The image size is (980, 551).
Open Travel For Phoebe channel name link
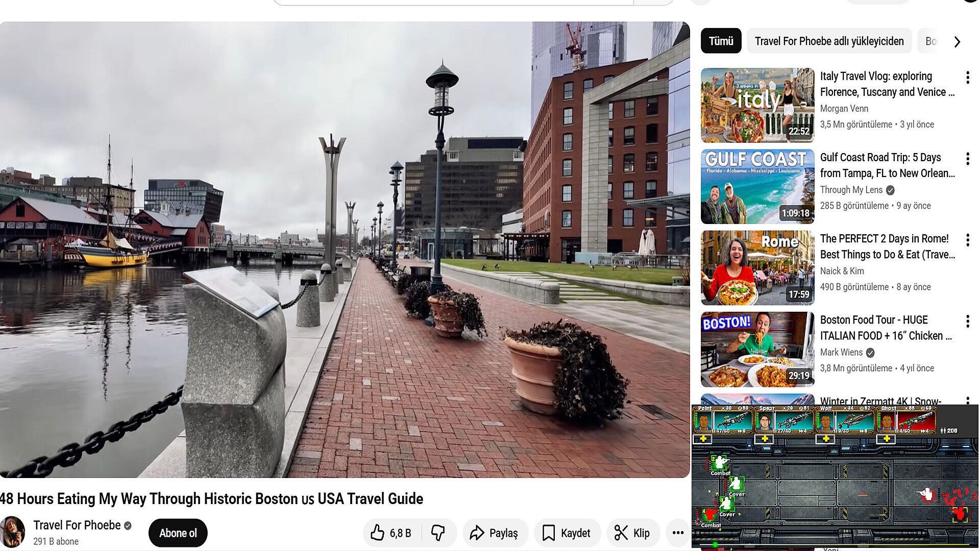(77, 525)
